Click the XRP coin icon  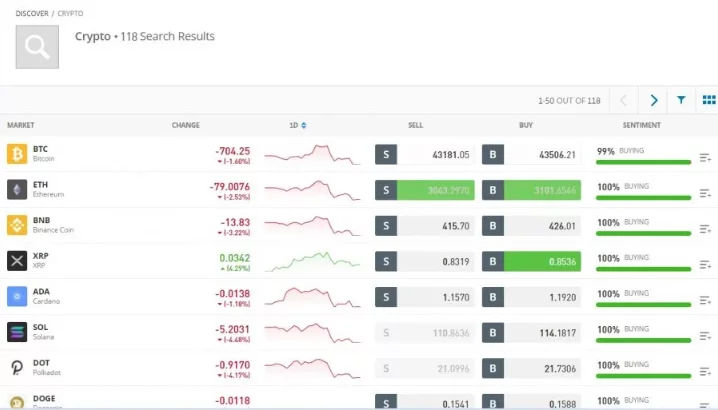point(16,261)
